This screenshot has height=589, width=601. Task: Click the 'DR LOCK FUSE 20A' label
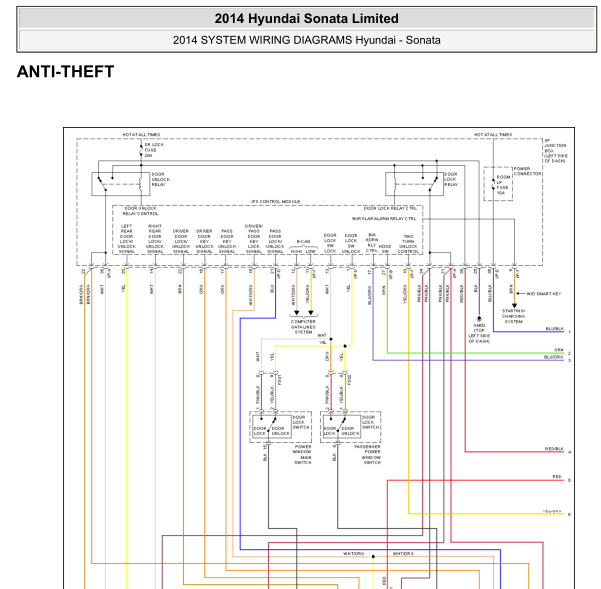pyautogui.click(x=154, y=150)
